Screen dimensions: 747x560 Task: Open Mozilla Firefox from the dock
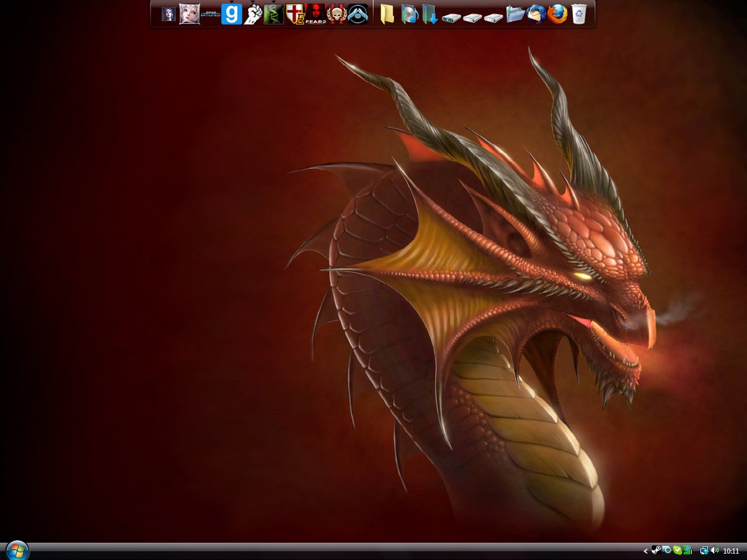point(557,14)
